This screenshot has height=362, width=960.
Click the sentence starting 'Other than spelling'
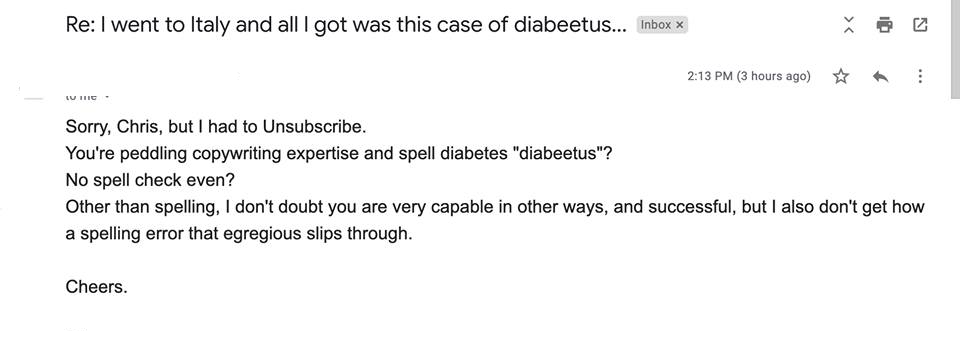tap(495, 207)
